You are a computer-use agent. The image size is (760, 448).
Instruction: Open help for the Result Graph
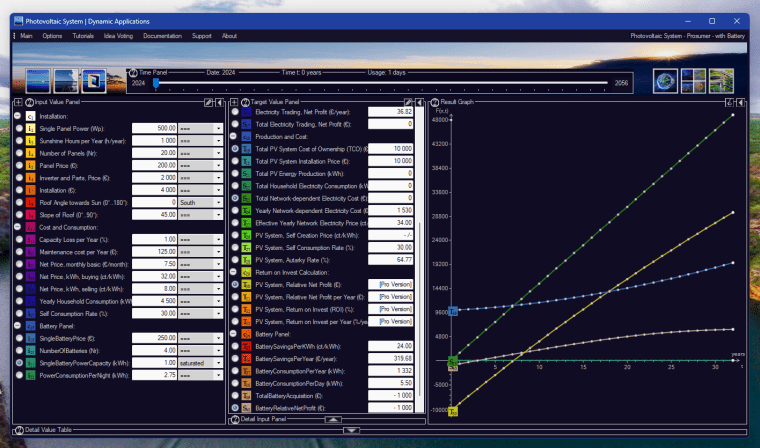click(435, 102)
